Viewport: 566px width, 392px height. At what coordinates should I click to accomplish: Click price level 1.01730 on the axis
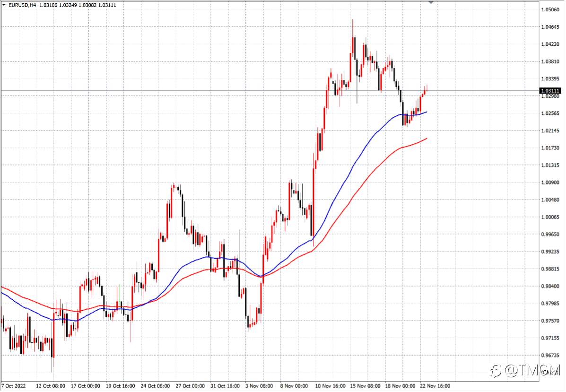(x=550, y=148)
